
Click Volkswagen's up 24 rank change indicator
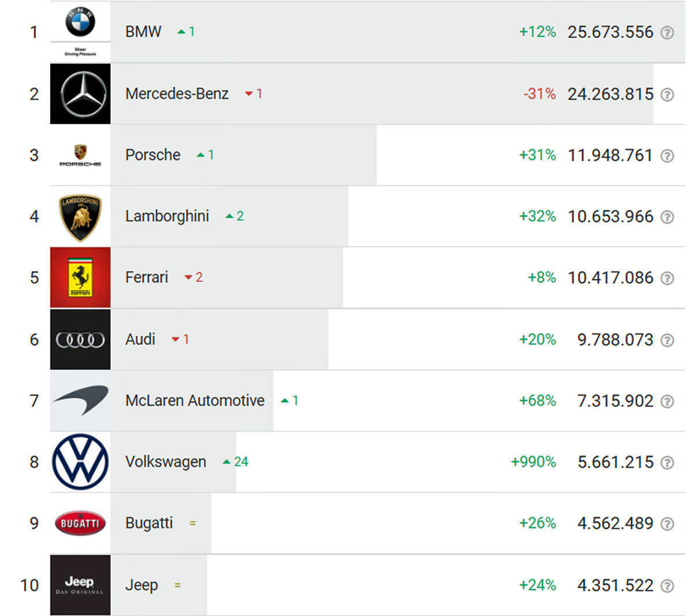pyautogui.click(x=236, y=462)
